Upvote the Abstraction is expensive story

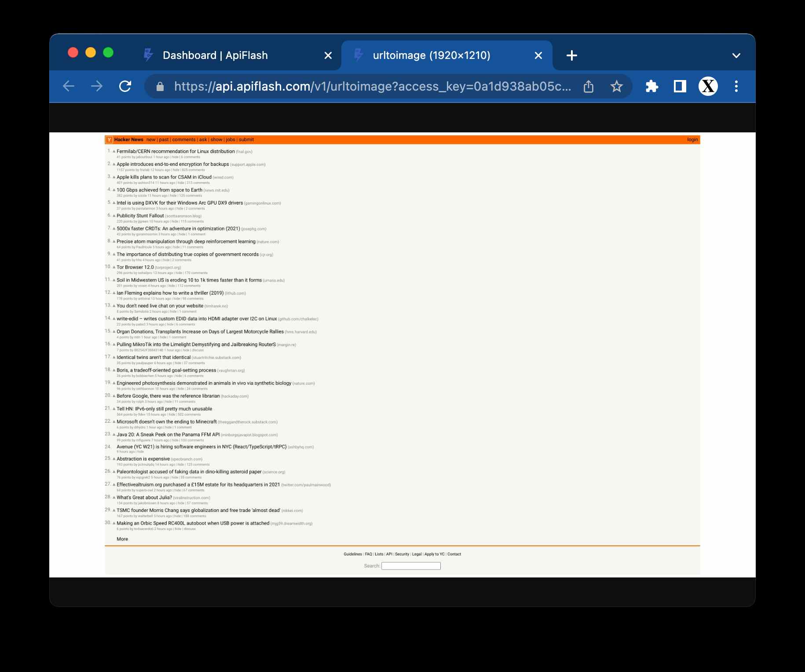114,459
